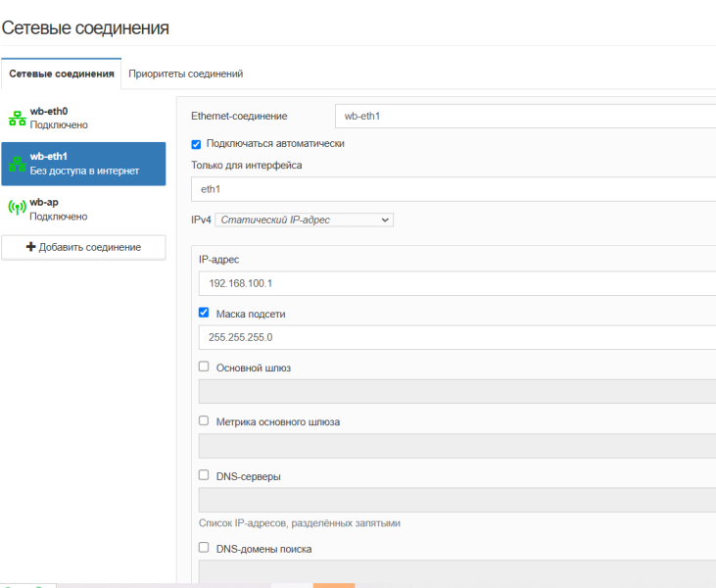Enable the DNS-домены поиска checkbox

(x=204, y=547)
